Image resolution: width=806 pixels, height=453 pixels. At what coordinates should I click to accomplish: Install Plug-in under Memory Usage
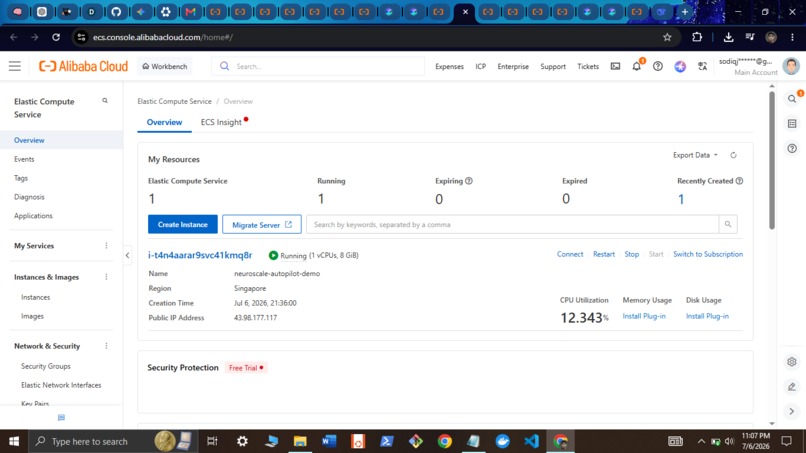tap(644, 316)
